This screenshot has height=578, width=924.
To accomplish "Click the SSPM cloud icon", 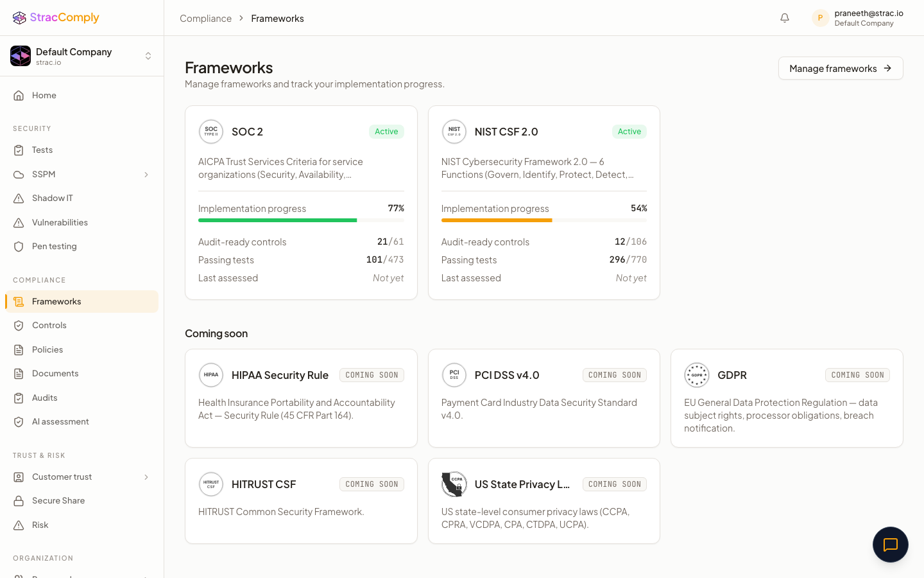I will 19,175.
